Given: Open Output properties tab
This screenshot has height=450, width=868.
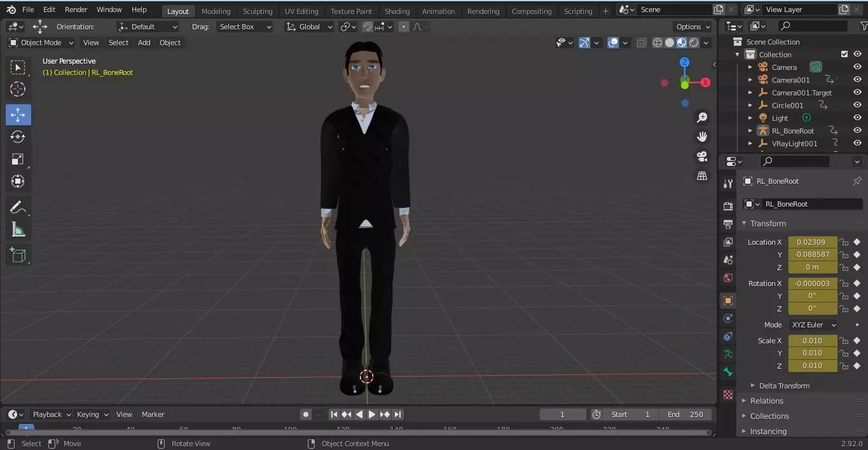Looking at the screenshot, I should tap(728, 224).
